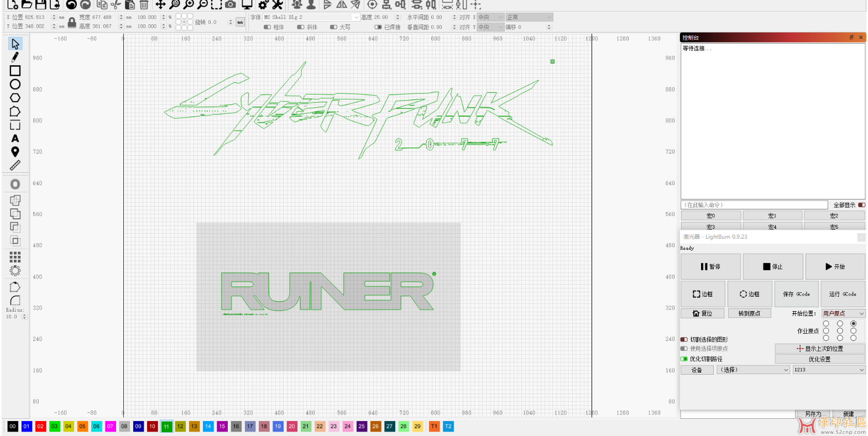Viewport: 868px width, 436px height.
Task: Click the 宏0 macro button
Action: tap(710, 216)
